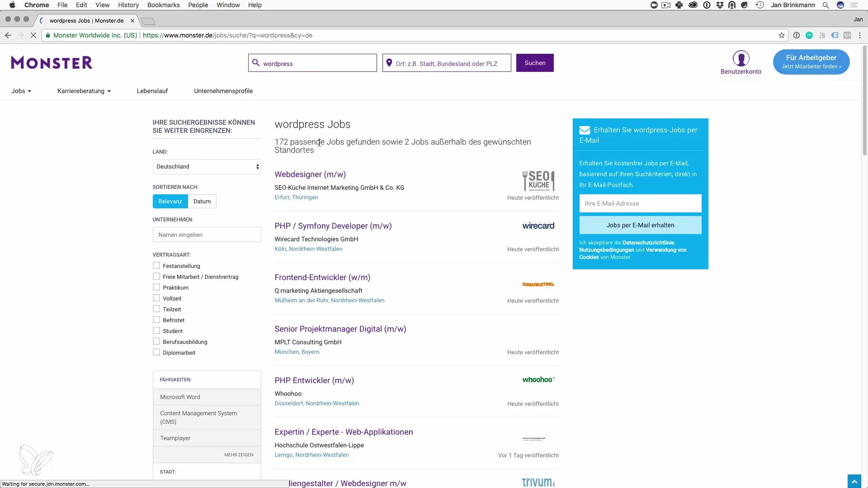Check the Student checkbox

pyautogui.click(x=156, y=331)
